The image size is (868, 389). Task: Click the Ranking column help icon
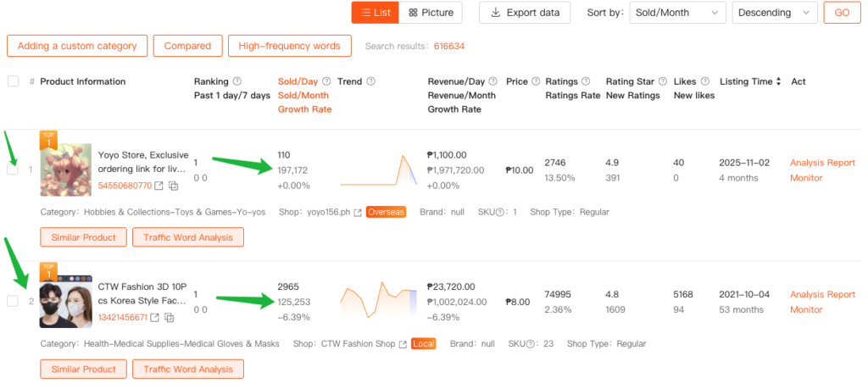(237, 81)
